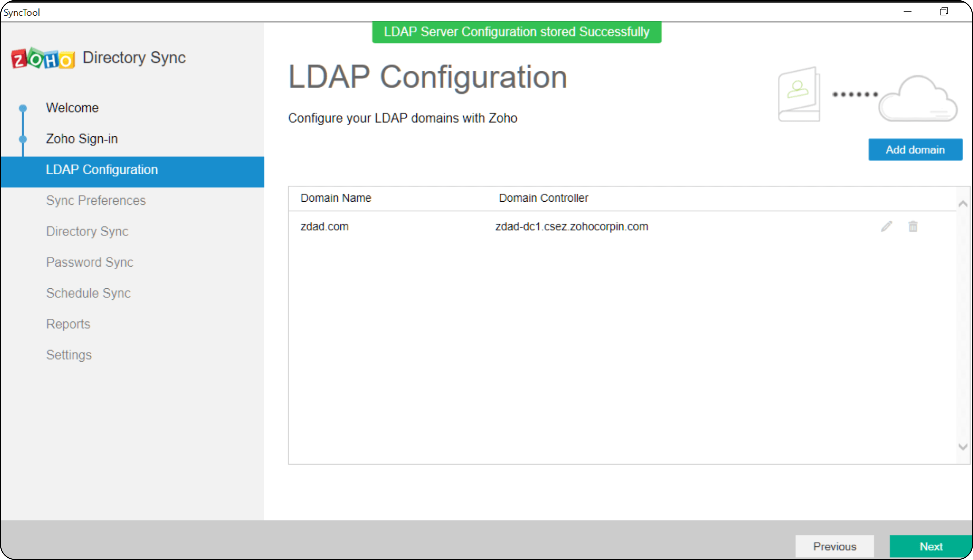Open Schedule Sync section
The width and height of the screenshot is (973, 560).
tap(88, 293)
